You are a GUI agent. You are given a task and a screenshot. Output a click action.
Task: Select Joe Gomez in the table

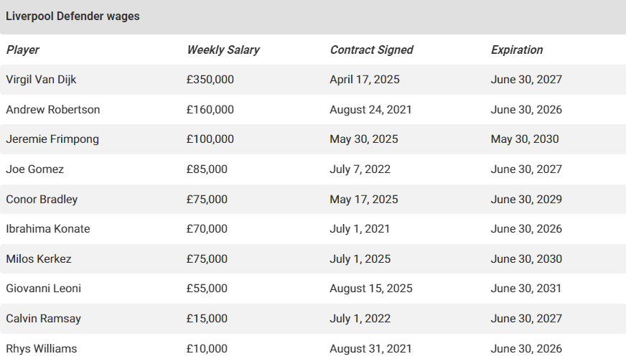click(x=34, y=169)
